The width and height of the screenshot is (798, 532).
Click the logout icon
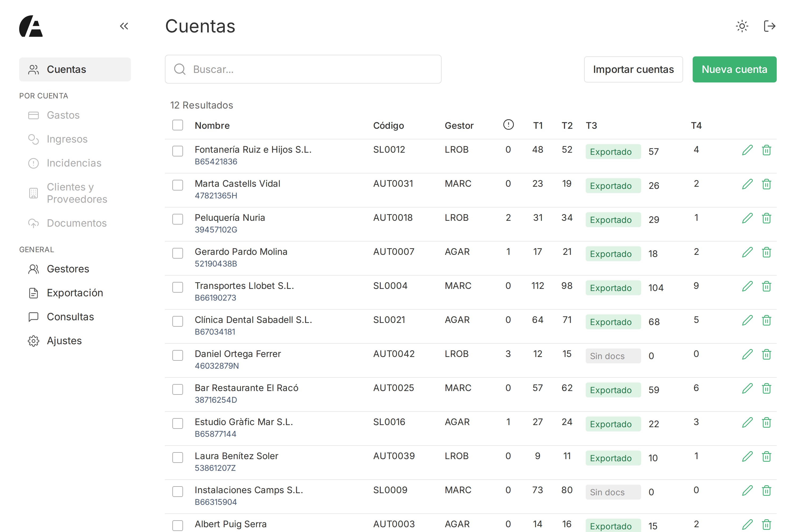point(770,26)
